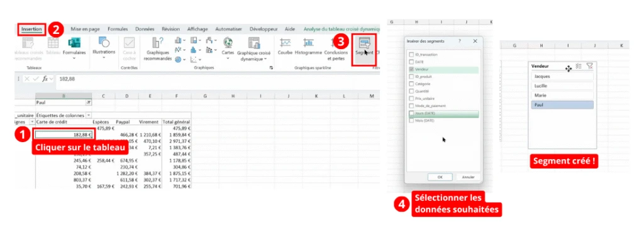
Task: Select Paul in the Vendeur slicer
Action: pos(562,105)
